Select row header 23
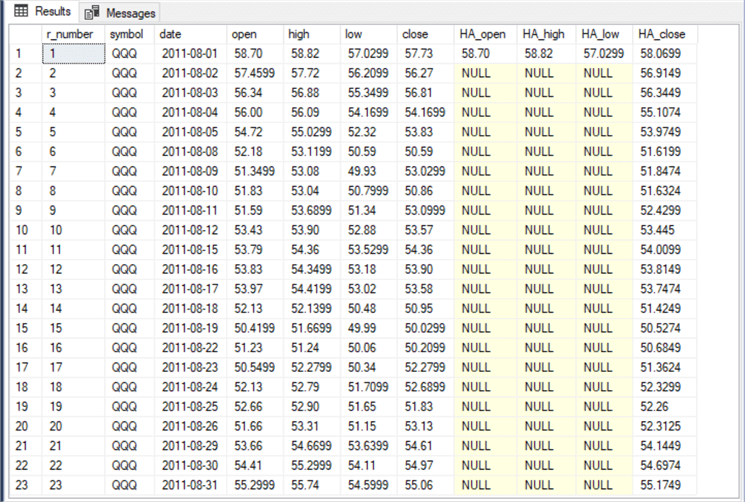745x502 pixels. 26,485
